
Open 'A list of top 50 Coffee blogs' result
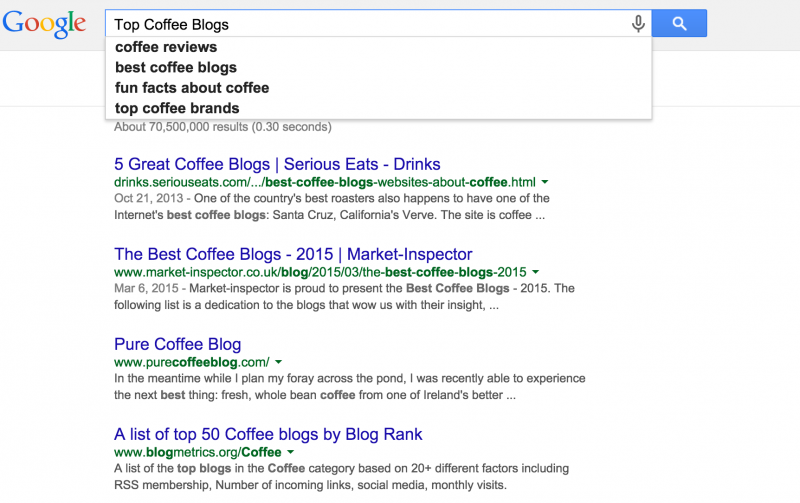268,434
